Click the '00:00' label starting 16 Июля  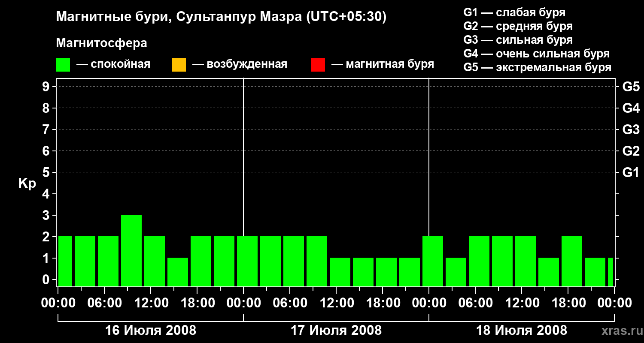[x=58, y=303]
